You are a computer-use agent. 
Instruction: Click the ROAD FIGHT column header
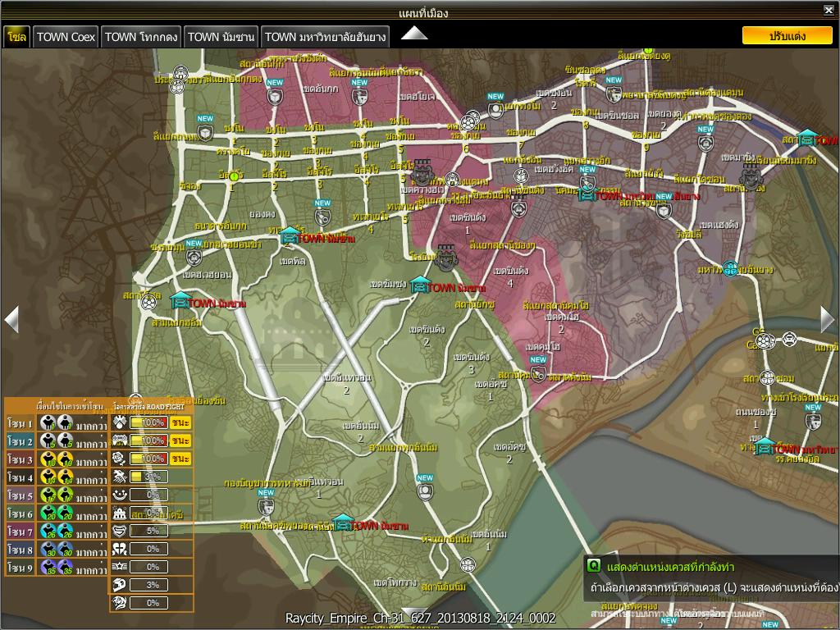pyautogui.click(x=148, y=407)
